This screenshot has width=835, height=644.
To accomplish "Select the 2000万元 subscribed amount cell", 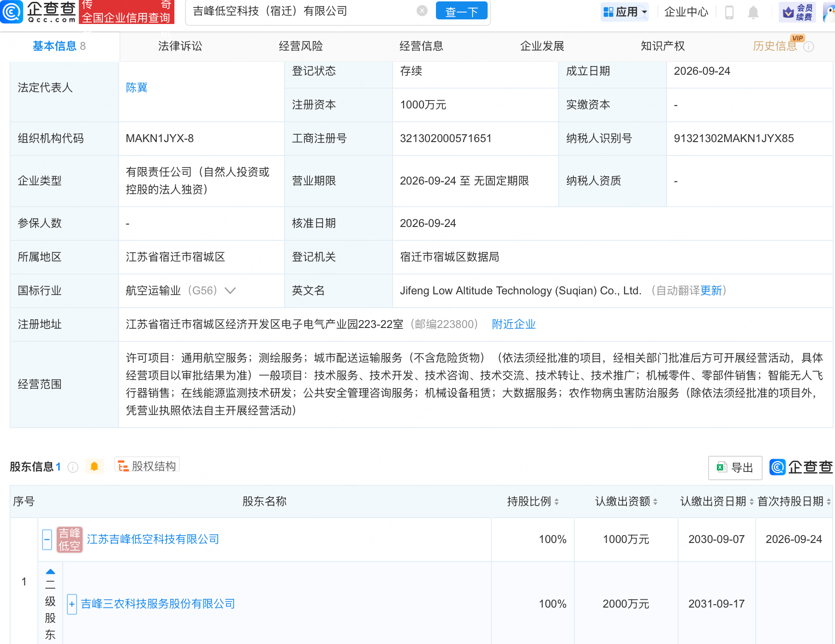I will (x=626, y=604).
